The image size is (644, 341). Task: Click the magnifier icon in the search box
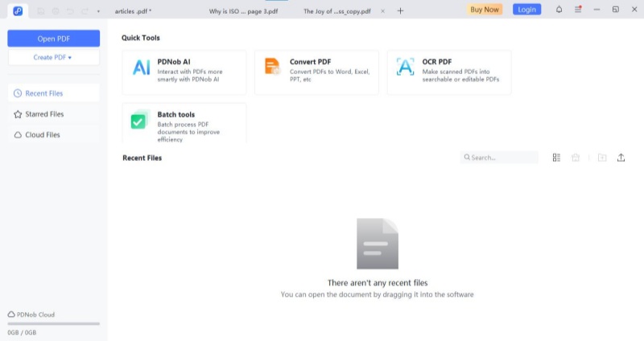click(x=467, y=157)
